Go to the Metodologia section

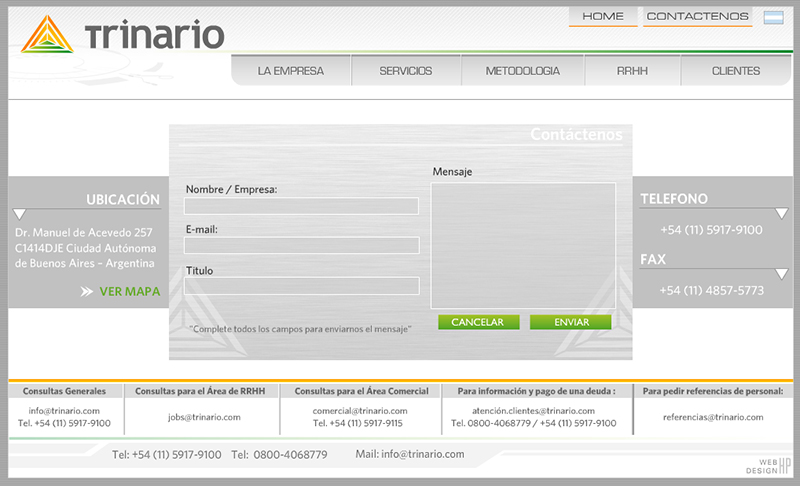pos(522,71)
